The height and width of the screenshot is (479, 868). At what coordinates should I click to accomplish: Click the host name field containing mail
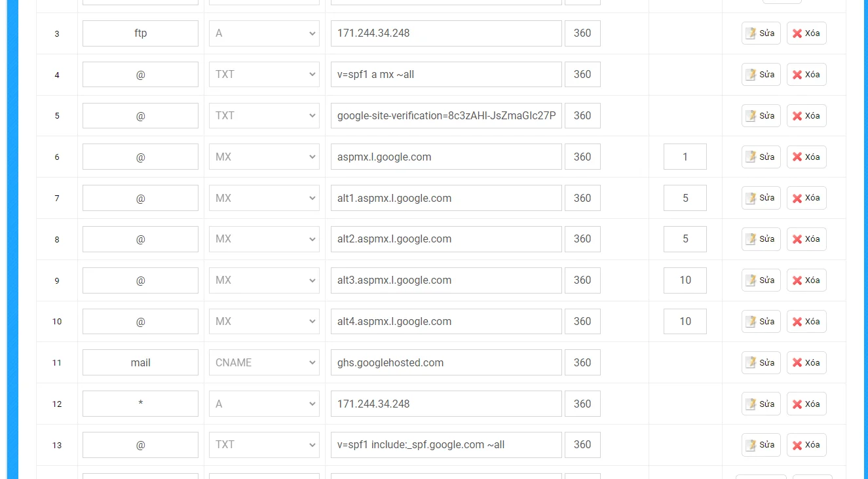click(x=140, y=362)
